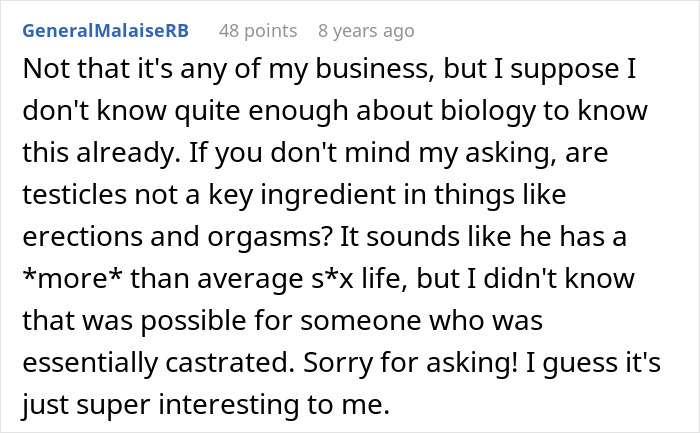Viewport: 700px width, 433px height.
Task: Click the "48 points" score label
Action: pos(258,31)
